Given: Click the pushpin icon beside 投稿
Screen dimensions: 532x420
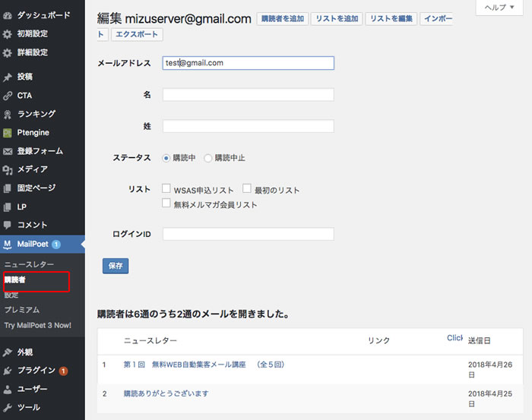Looking at the screenshot, I should click(x=8, y=77).
